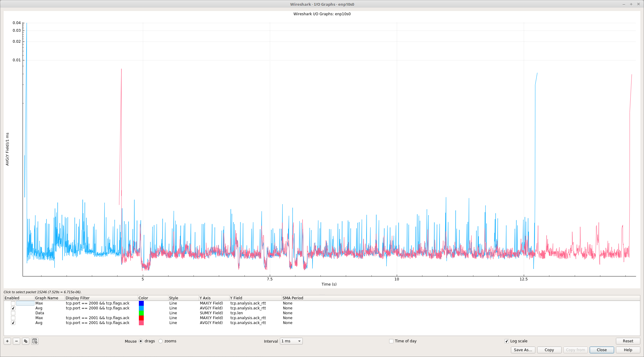The height and width of the screenshot is (357, 644).
Task: Open the Help button
Action: point(628,350)
